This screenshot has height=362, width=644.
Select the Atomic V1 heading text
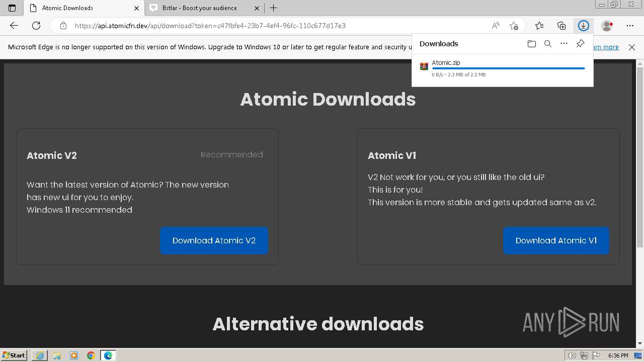(392, 155)
